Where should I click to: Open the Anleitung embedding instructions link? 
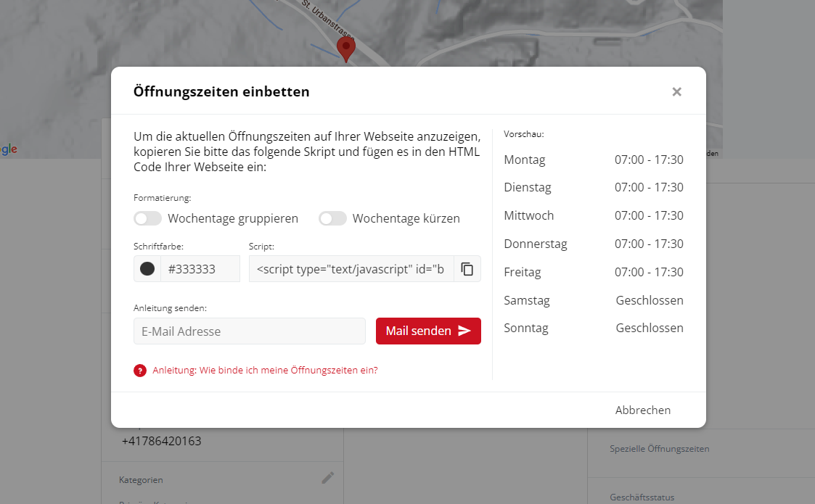click(265, 370)
